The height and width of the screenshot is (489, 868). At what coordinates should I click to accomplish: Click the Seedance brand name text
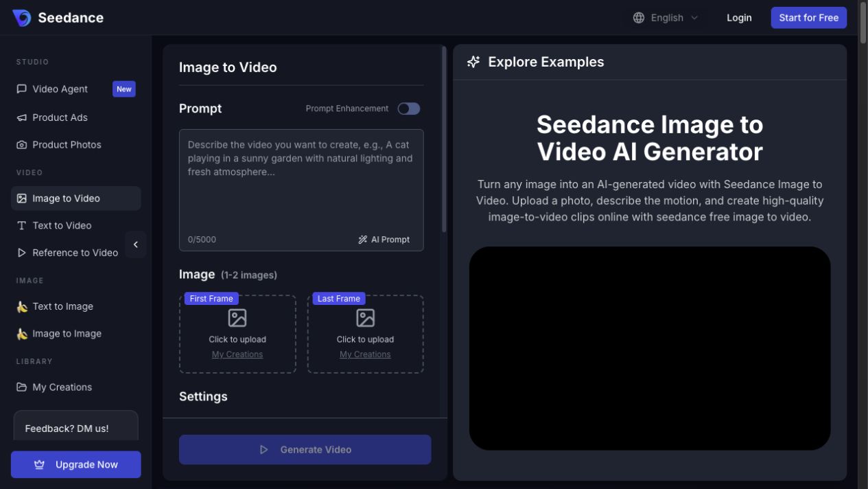[71, 18]
